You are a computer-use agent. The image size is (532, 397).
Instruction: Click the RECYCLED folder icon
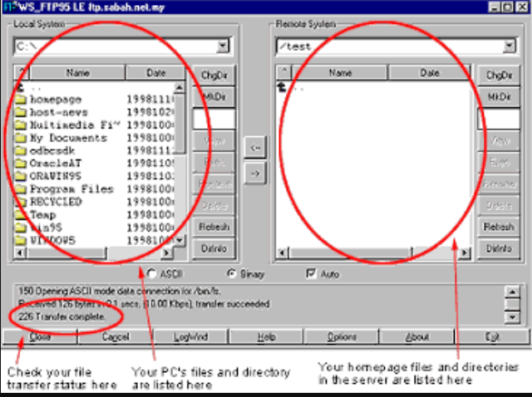point(21,201)
